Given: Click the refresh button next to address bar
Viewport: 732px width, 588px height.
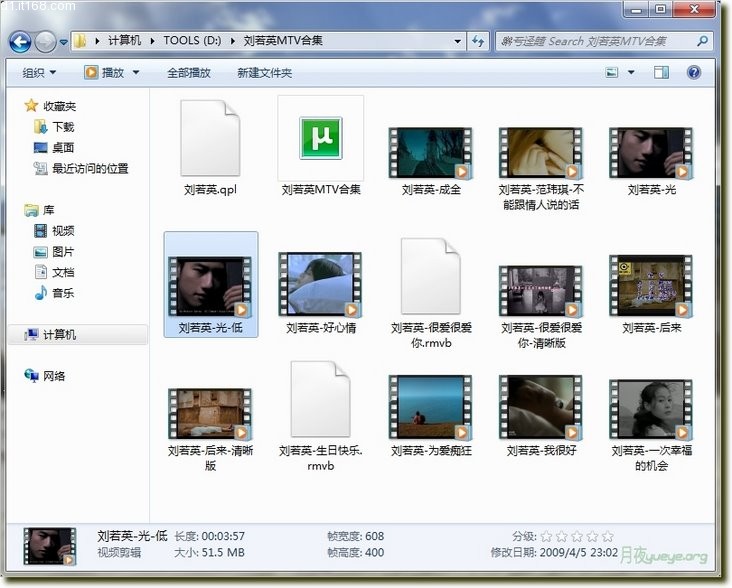Looking at the screenshot, I should pos(479,41).
